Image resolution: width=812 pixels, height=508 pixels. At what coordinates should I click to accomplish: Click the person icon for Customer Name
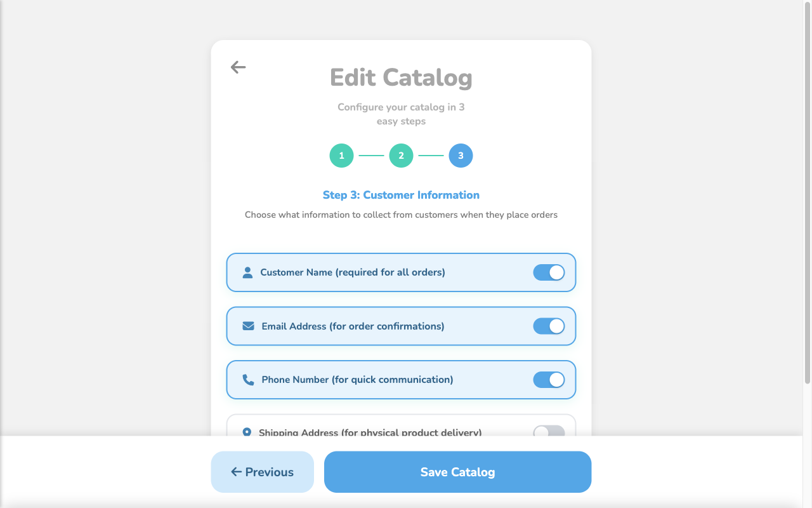[x=248, y=272]
